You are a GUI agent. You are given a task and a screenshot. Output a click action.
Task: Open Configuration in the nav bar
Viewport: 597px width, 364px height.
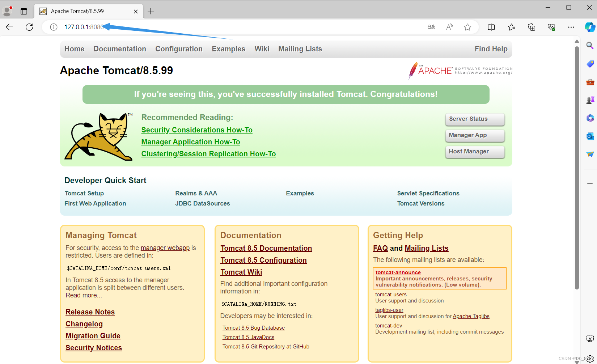pos(179,49)
